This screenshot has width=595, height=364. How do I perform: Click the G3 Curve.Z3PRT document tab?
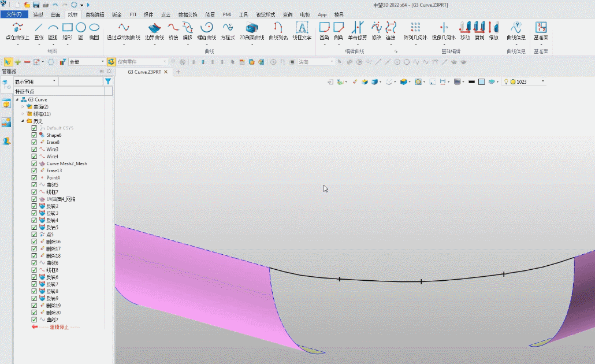point(144,72)
